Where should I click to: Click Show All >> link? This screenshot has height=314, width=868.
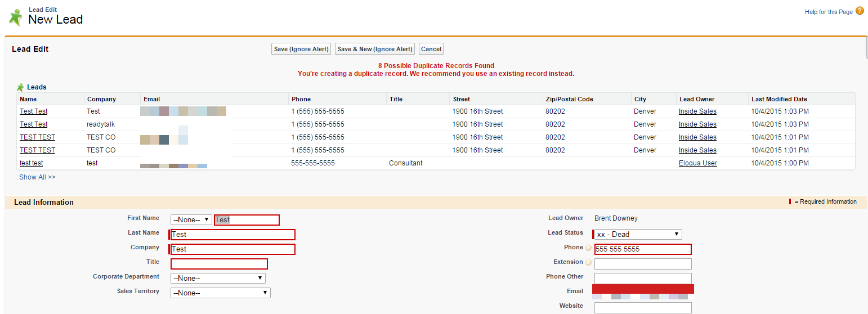click(x=38, y=177)
